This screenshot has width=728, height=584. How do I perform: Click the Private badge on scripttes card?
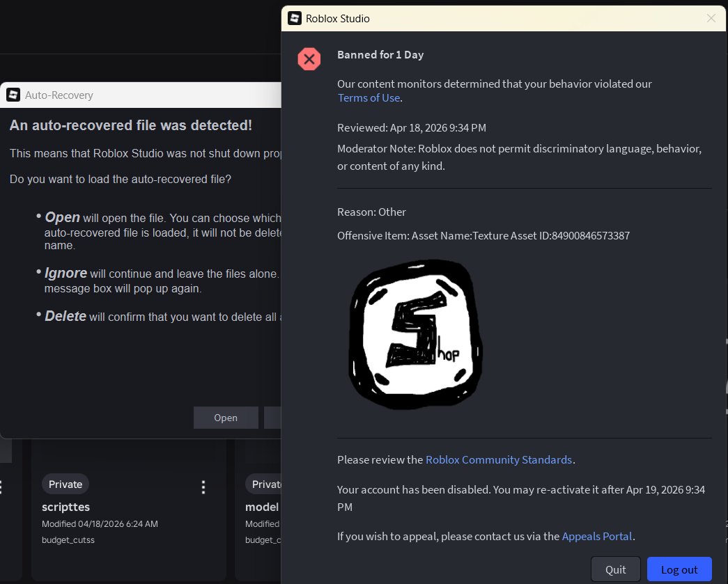tap(65, 484)
